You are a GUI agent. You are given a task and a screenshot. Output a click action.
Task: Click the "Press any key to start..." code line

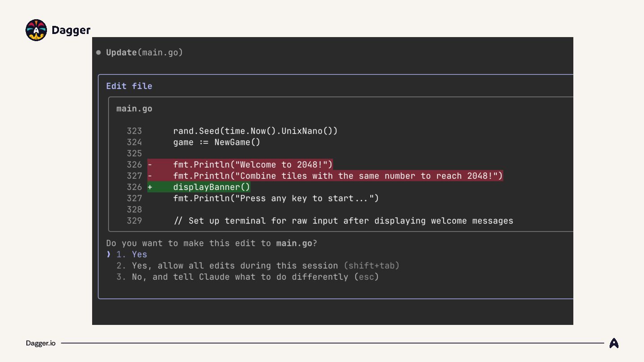tap(275, 198)
